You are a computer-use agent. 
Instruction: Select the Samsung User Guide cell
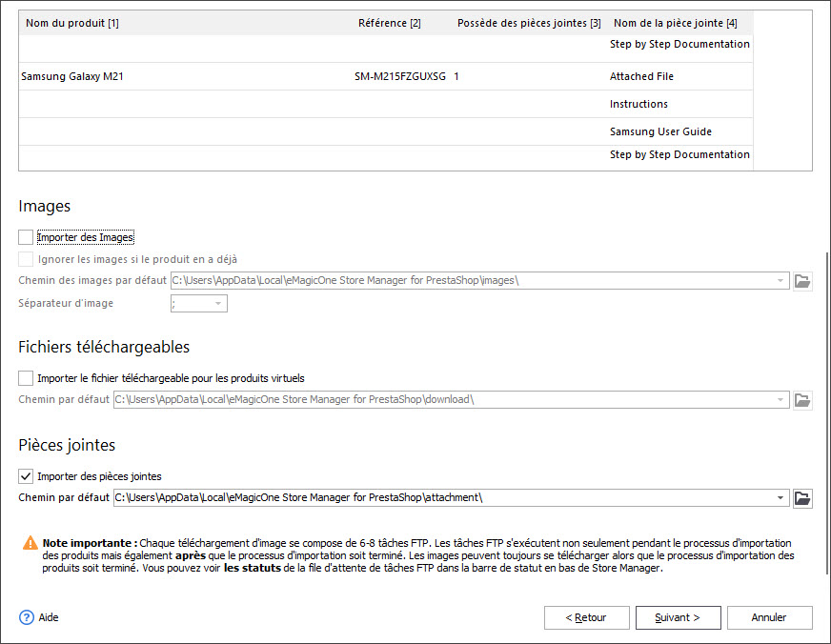680,131
